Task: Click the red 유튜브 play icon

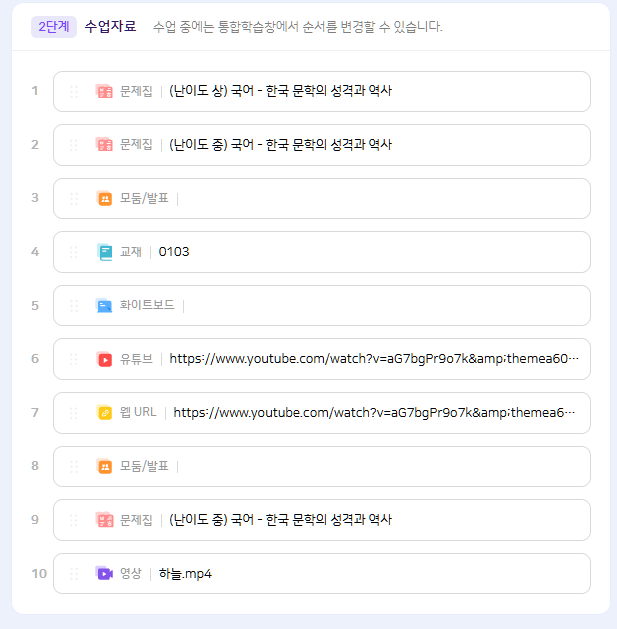Action: 105,359
